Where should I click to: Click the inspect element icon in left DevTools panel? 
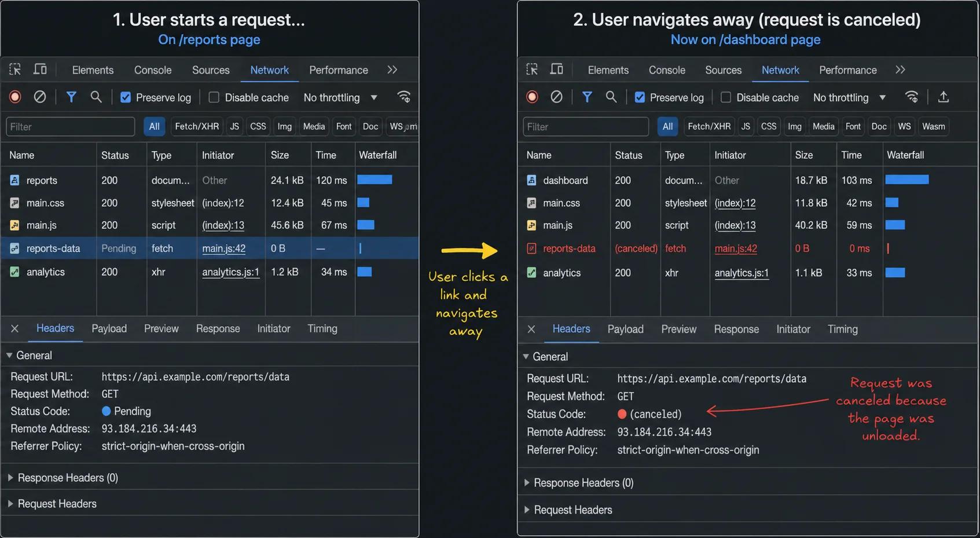pos(15,69)
